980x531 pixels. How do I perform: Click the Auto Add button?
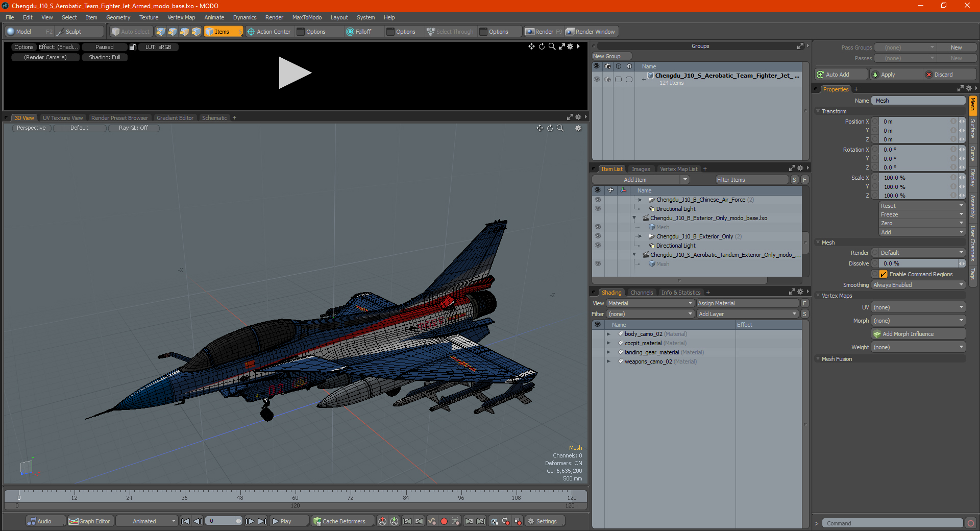pos(841,75)
